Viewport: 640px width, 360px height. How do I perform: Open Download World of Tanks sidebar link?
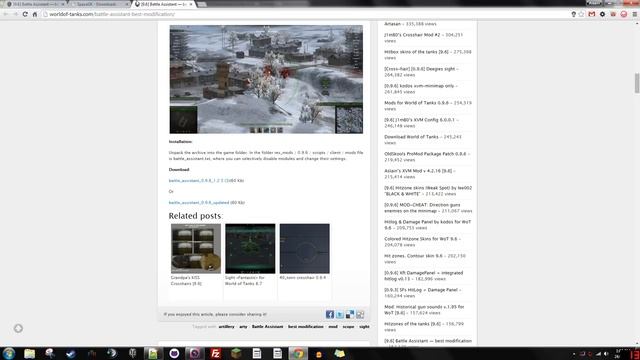(411, 137)
